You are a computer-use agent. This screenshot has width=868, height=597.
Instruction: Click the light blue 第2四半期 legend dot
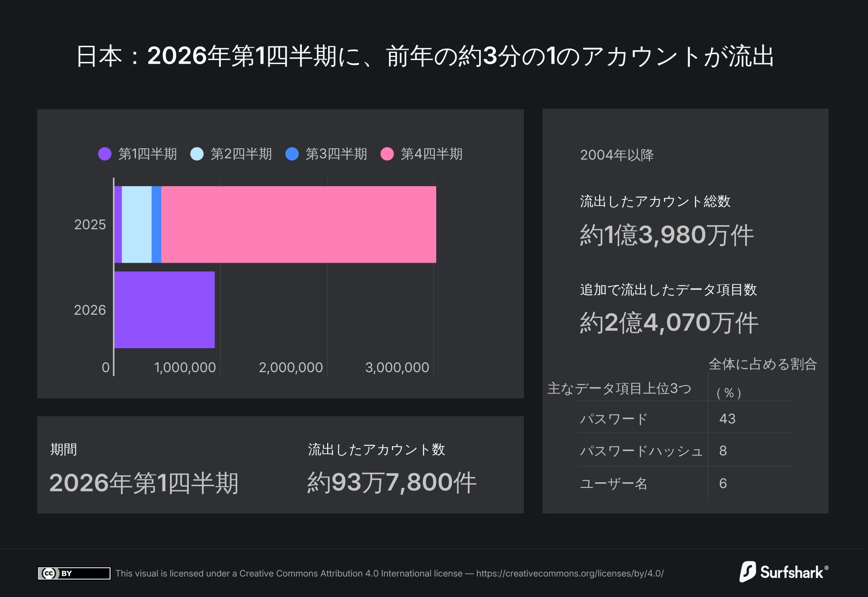click(197, 154)
